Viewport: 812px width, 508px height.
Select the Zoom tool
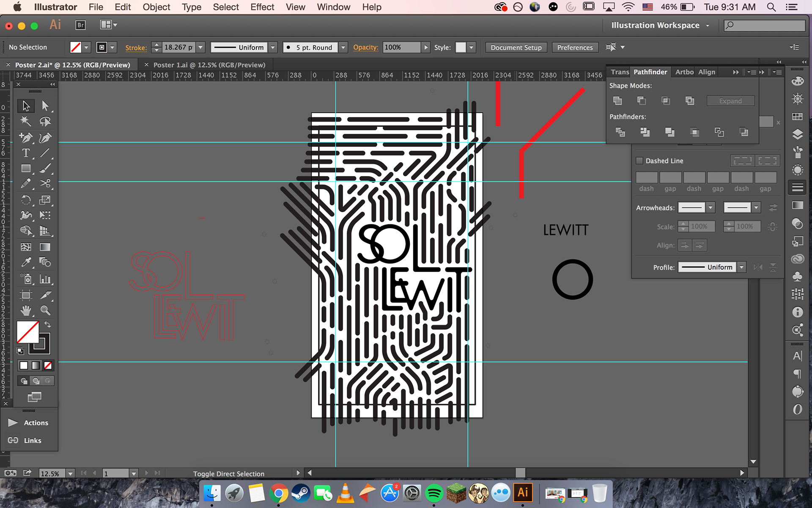[45, 310]
